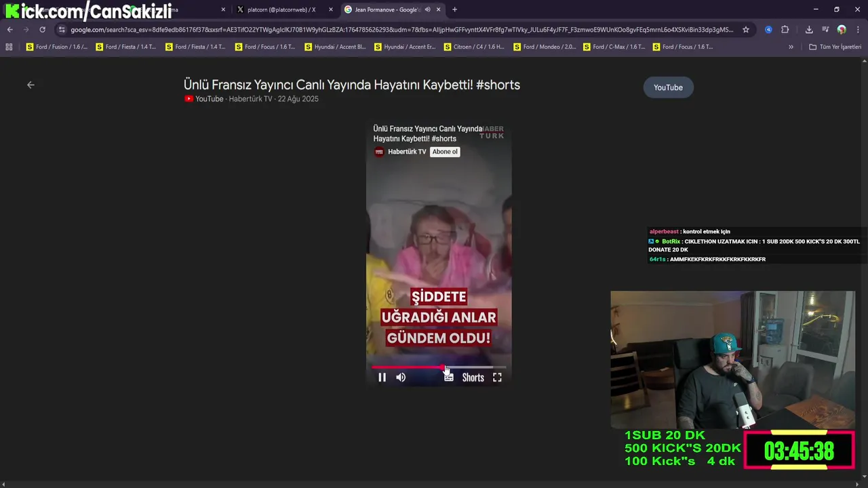This screenshot has width=868, height=488.
Task: Toggle subtitles icon in the player
Action: point(448,378)
